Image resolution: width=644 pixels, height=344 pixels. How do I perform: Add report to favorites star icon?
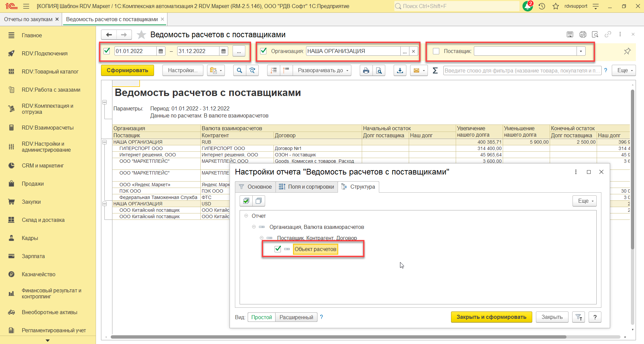click(x=142, y=35)
